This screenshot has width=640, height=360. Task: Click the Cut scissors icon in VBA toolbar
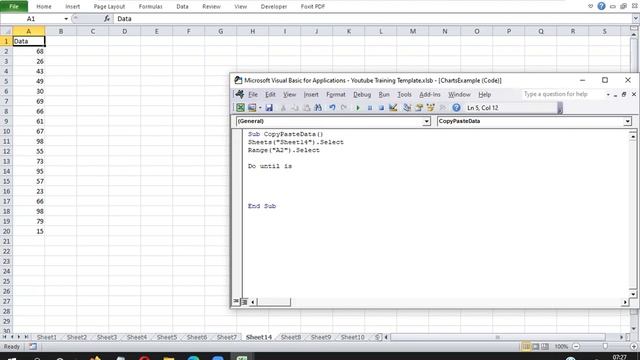coord(283,108)
